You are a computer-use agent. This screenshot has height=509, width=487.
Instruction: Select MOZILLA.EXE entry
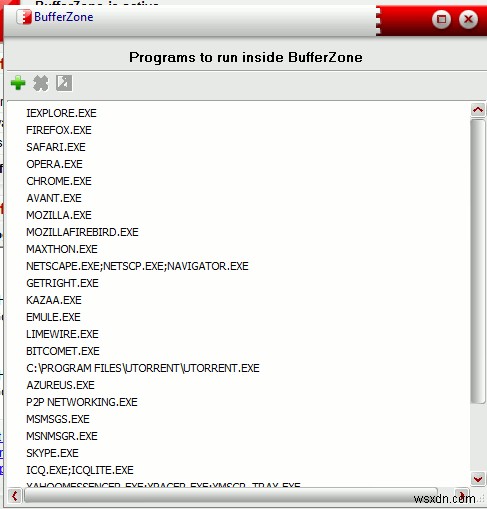[x=59, y=215]
